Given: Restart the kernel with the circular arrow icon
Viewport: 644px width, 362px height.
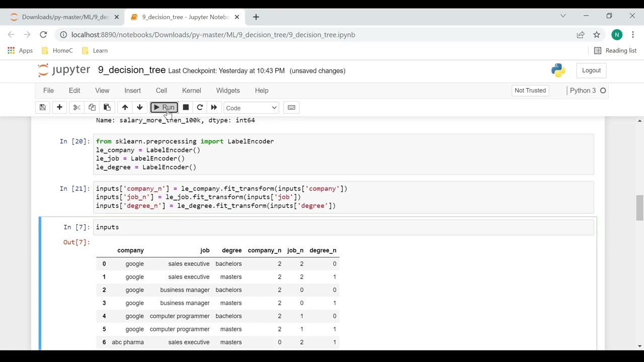Looking at the screenshot, I should tap(200, 108).
